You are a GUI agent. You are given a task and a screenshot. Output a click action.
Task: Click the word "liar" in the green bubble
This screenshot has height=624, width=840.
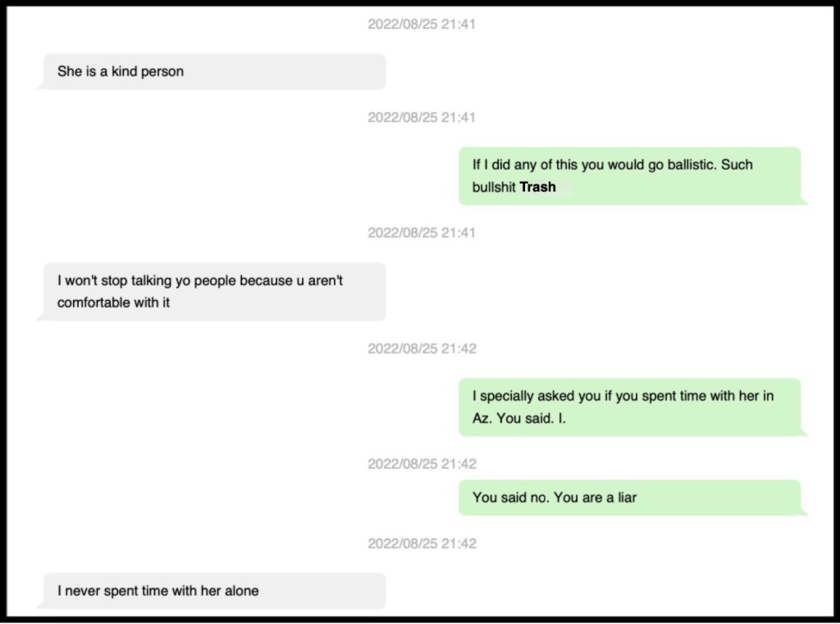click(x=627, y=497)
